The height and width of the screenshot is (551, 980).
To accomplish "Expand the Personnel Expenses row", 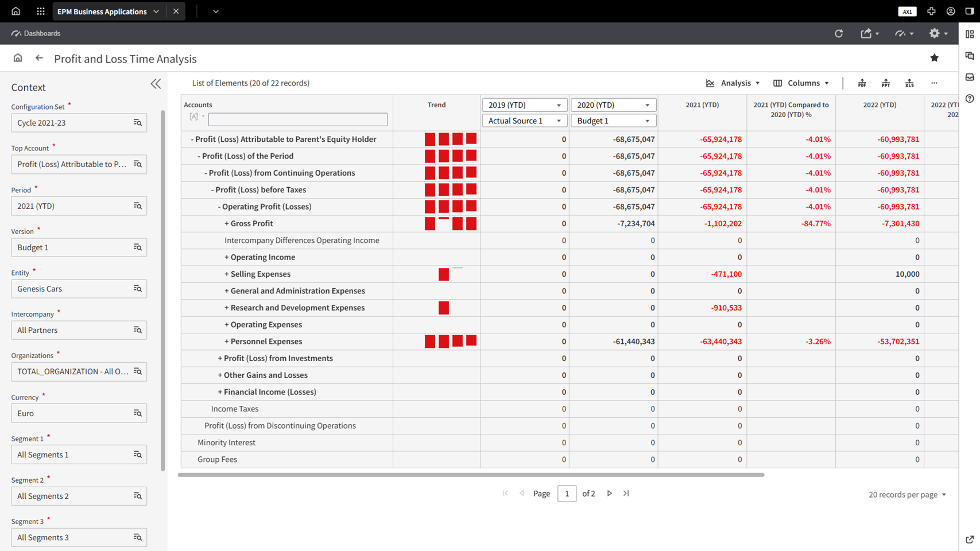I will click(227, 342).
